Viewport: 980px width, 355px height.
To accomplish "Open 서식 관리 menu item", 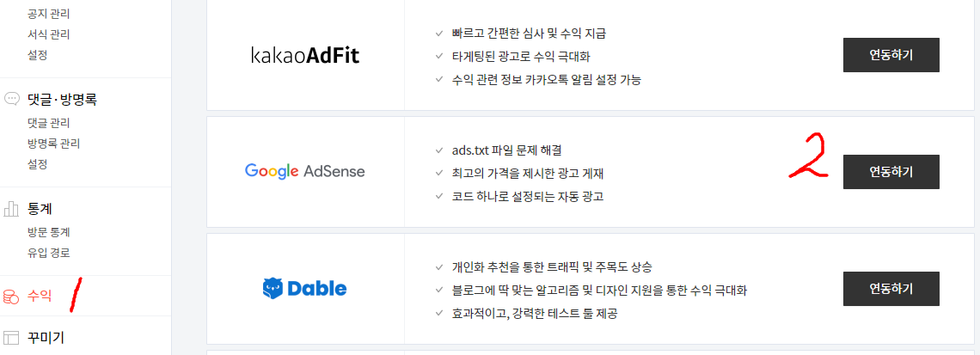I will click(x=48, y=34).
